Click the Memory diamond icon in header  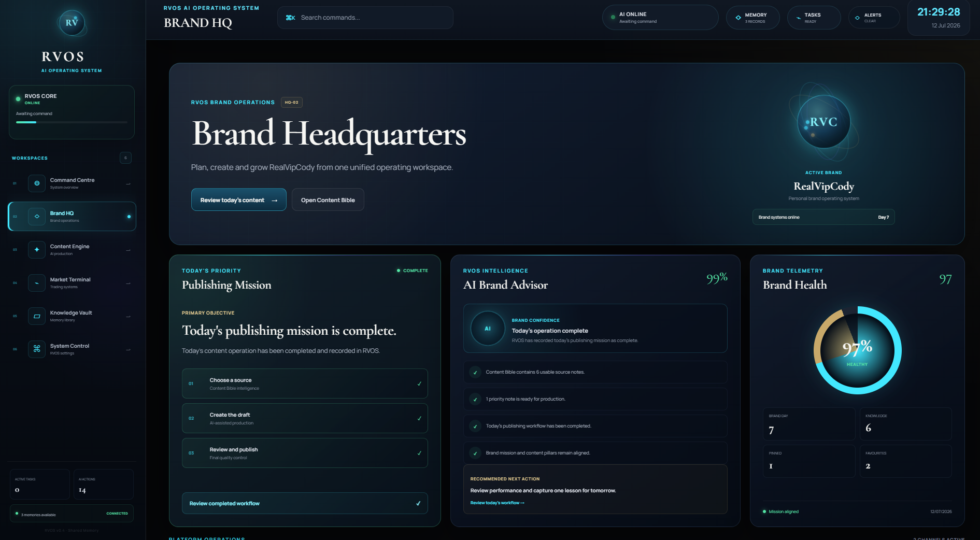738,18
